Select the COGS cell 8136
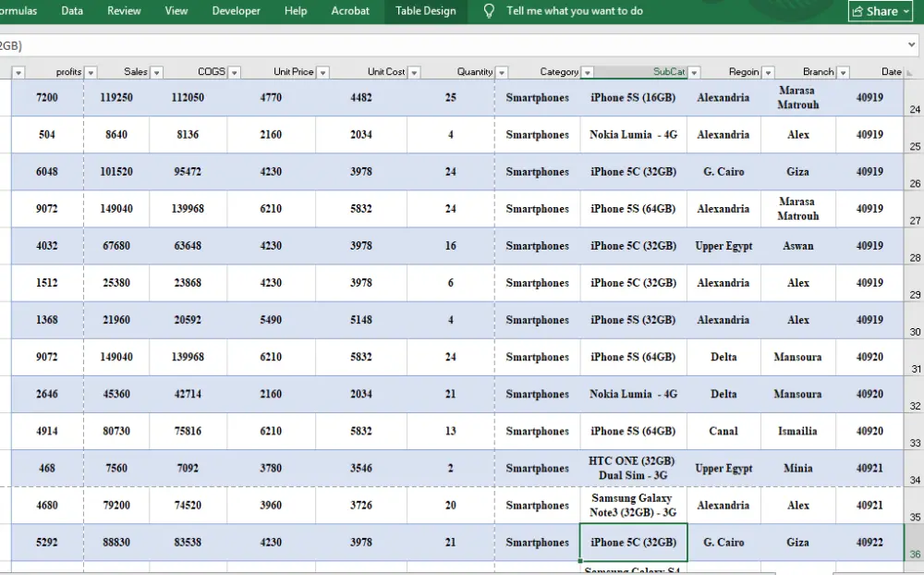The height and width of the screenshot is (575, 924). (x=188, y=135)
